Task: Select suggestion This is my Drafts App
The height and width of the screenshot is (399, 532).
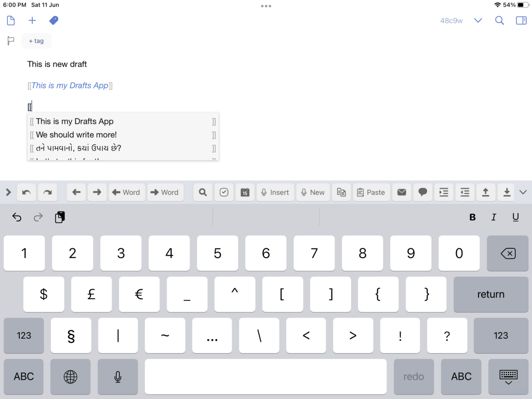Action: 123,122
